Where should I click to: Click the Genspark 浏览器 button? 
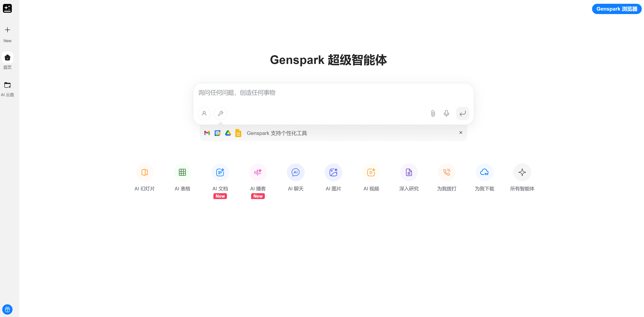[x=617, y=9]
